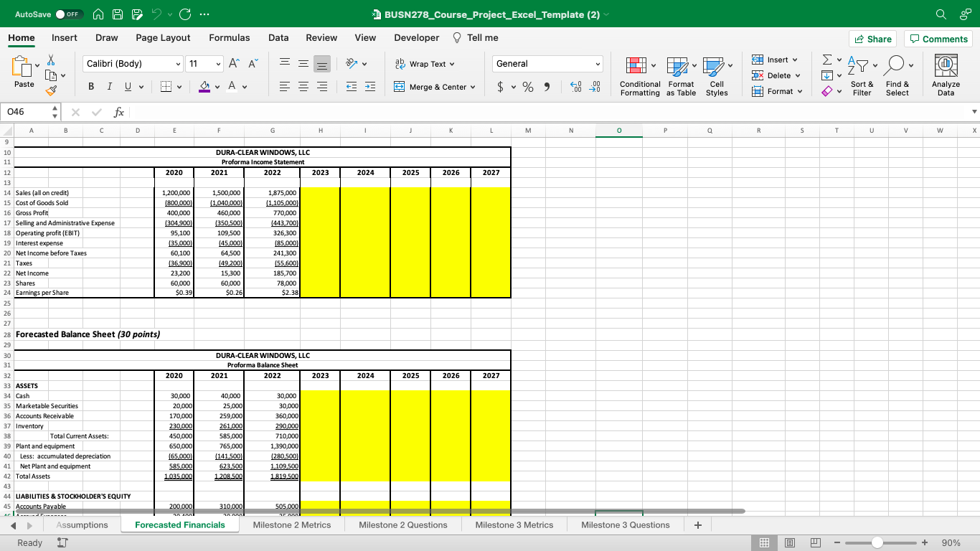The width and height of the screenshot is (980, 551).
Task: Click the Format Painter brush icon
Action: (x=50, y=90)
